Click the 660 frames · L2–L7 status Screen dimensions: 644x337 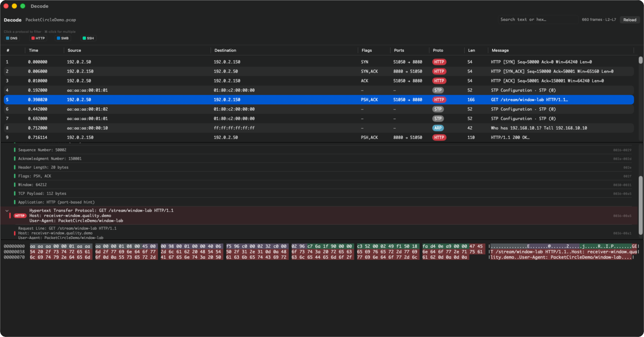(599, 20)
